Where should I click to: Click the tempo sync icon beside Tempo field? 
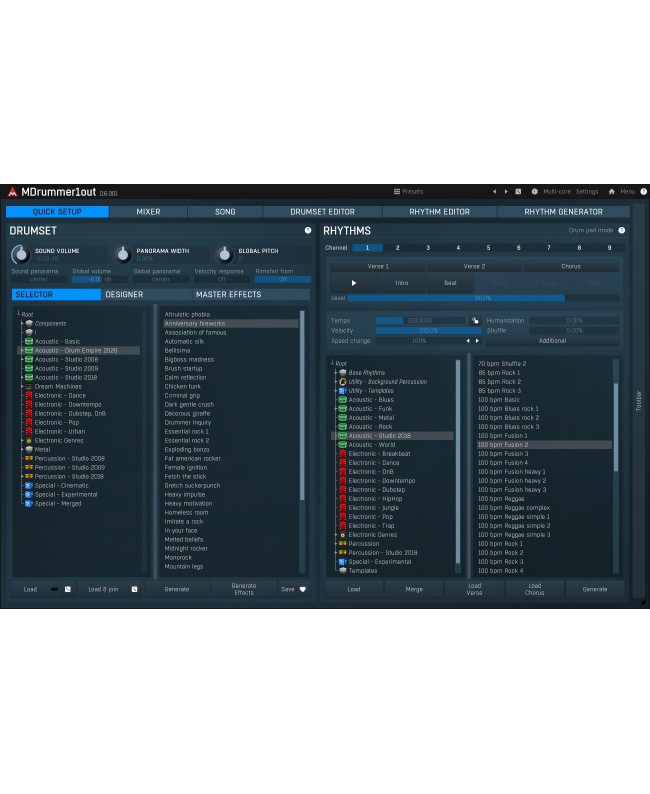(474, 320)
